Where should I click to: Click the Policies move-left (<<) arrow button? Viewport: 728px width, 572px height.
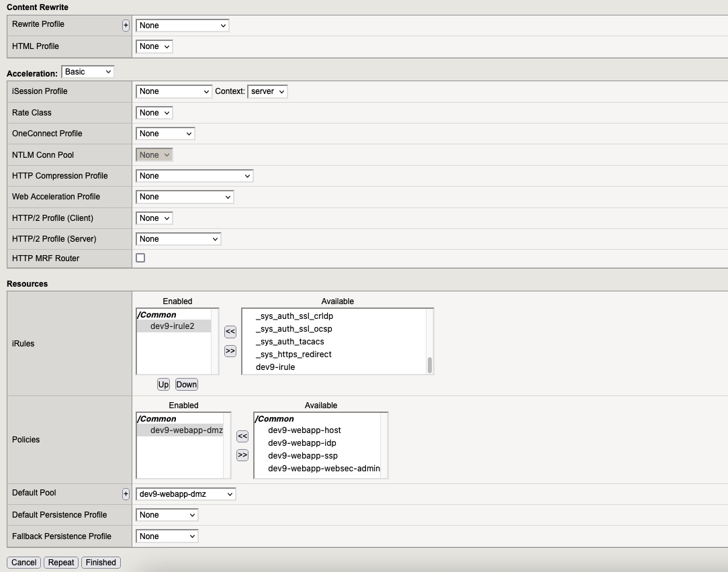[242, 436]
